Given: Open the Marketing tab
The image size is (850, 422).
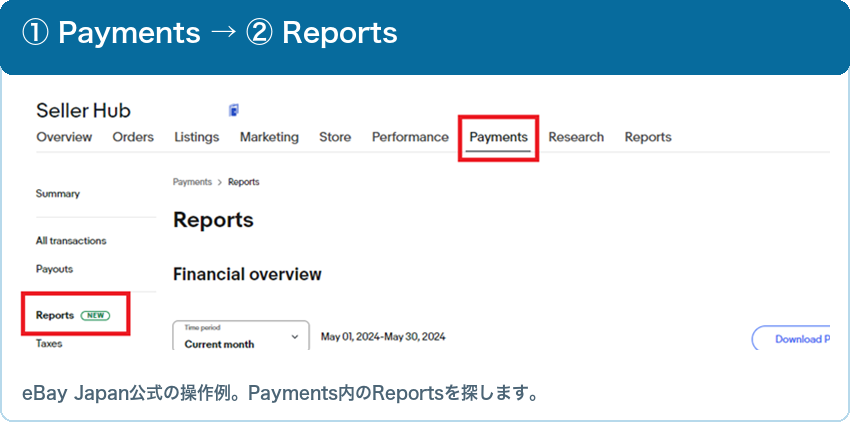Looking at the screenshot, I should pyautogui.click(x=269, y=137).
